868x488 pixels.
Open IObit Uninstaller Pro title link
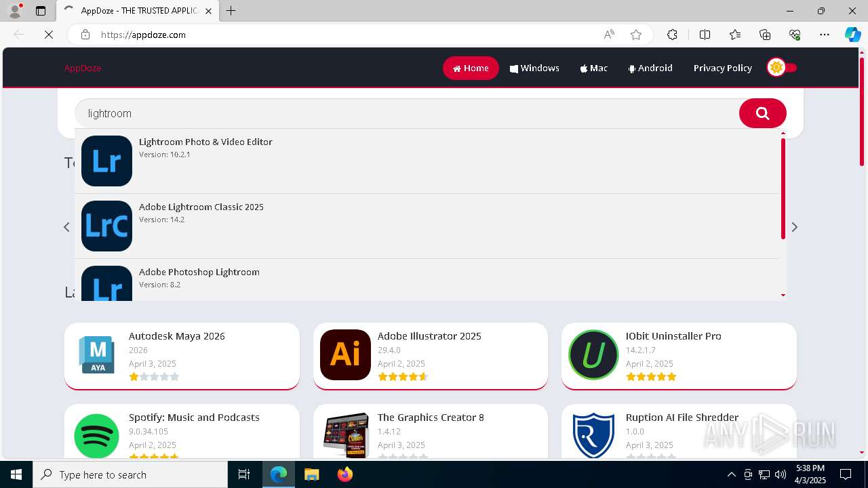(x=673, y=336)
